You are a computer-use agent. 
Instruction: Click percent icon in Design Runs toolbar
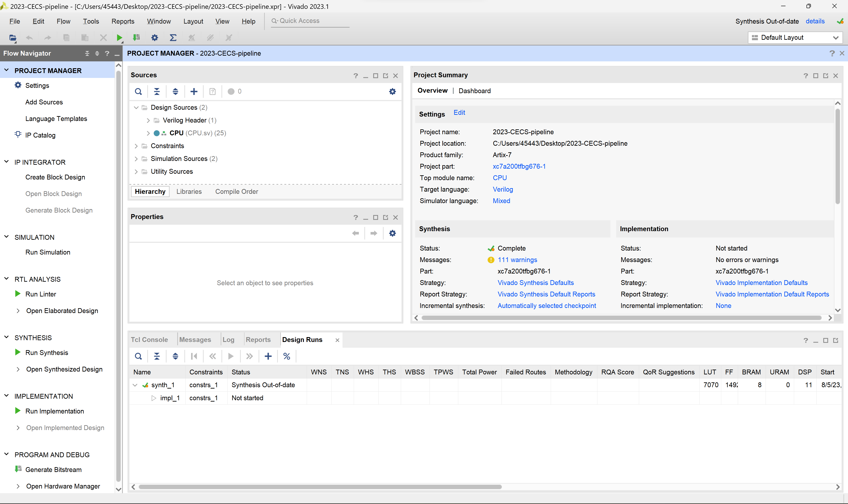[x=286, y=356]
